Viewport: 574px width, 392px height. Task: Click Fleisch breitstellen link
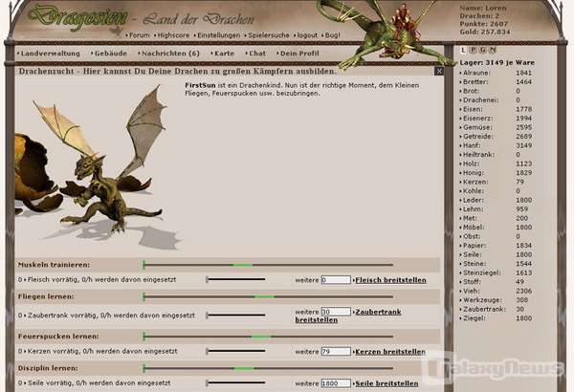pos(391,280)
